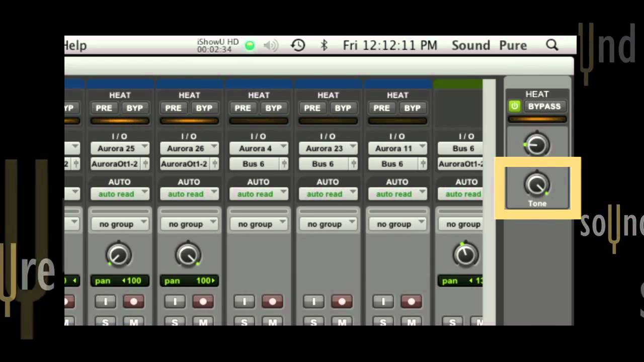Open the Help menu
The image size is (644, 362).
[75, 45]
